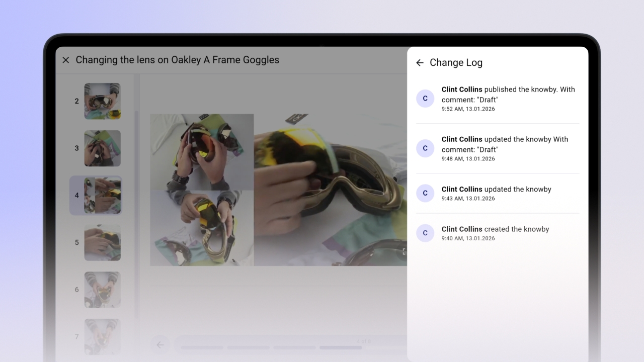Image resolution: width=644 pixels, height=362 pixels.
Task: Click the fullscreen icon on the main image
Action: [404, 251]
